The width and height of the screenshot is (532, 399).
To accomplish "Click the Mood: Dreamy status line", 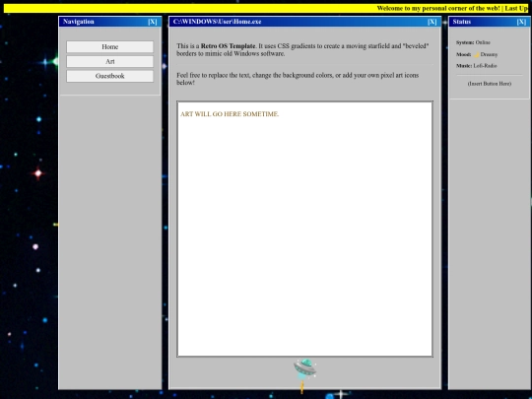I will [477, 54].
